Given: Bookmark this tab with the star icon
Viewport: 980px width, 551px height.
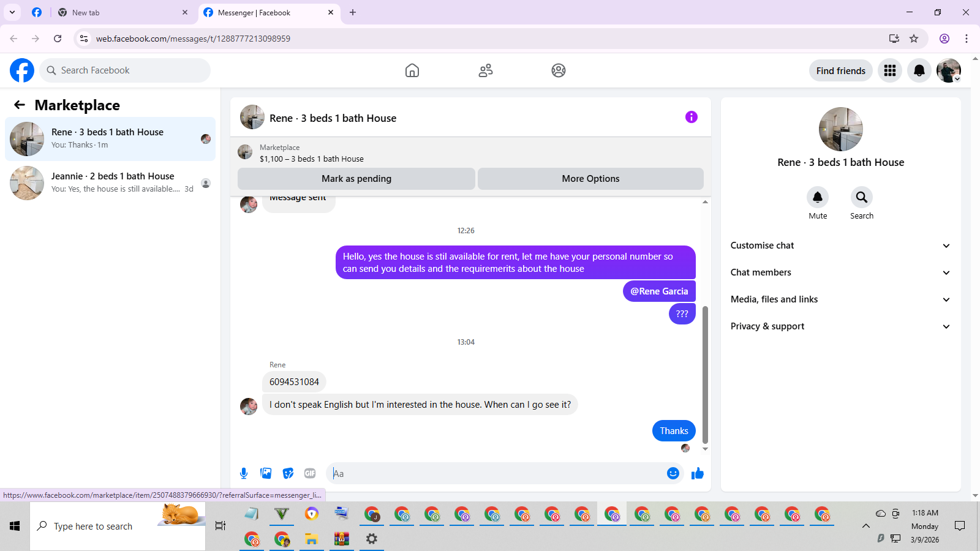Looking at the screenshot, I should pyautogui.click(x=914, y=39).
